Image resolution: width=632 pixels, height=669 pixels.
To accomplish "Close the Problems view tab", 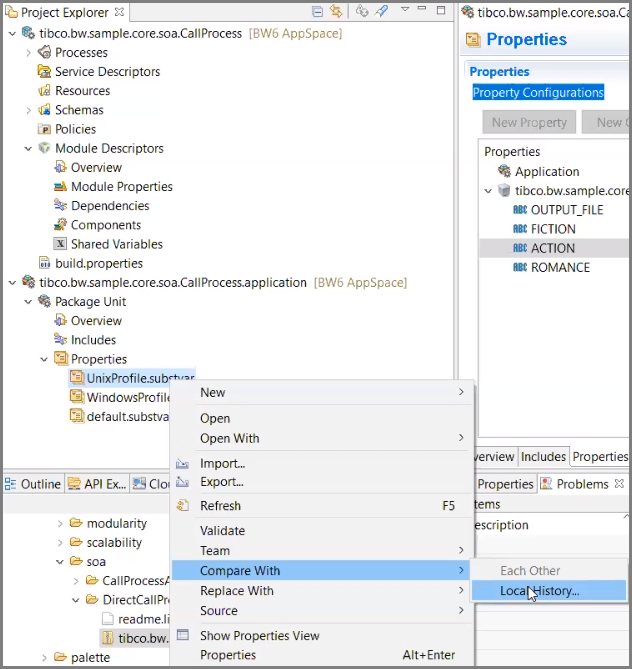I will 619,483.
